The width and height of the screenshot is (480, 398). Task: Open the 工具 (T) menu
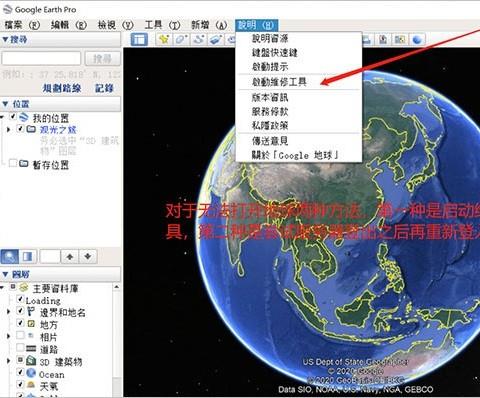click(x=162, y=25)
